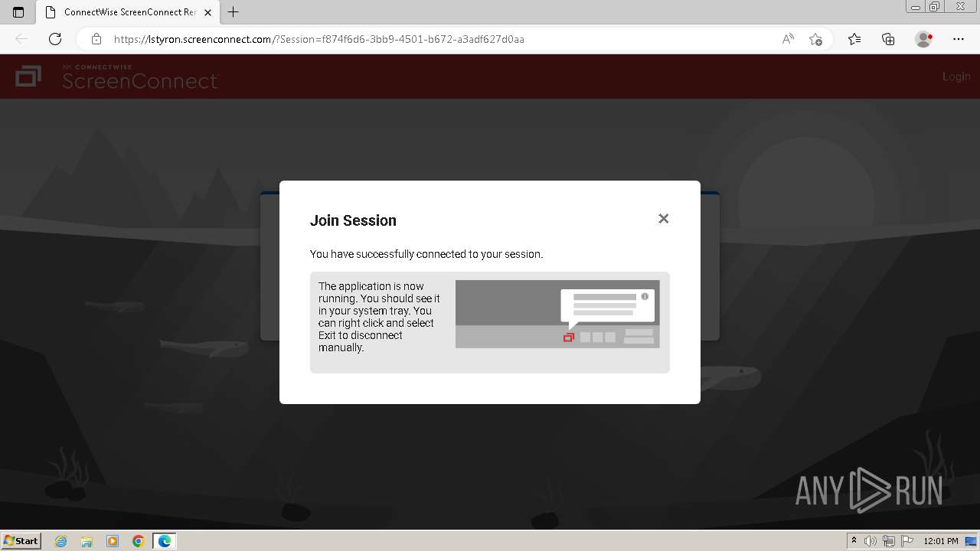Open the Favorites list
Image resolution: width=980 pixels, height=551 pixels.
[854, 39]
